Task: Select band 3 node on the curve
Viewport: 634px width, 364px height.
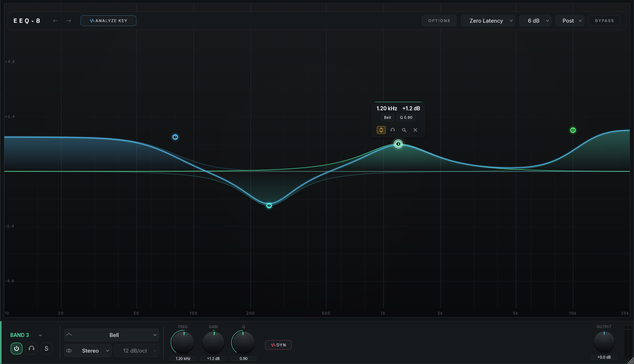Action: point(398,144)
